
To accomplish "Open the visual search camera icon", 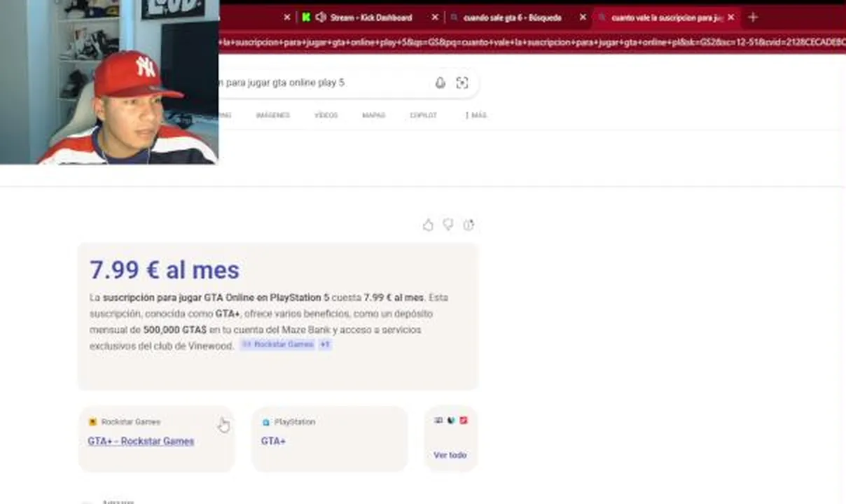I will pyautogui.click(x=462, y=83).
